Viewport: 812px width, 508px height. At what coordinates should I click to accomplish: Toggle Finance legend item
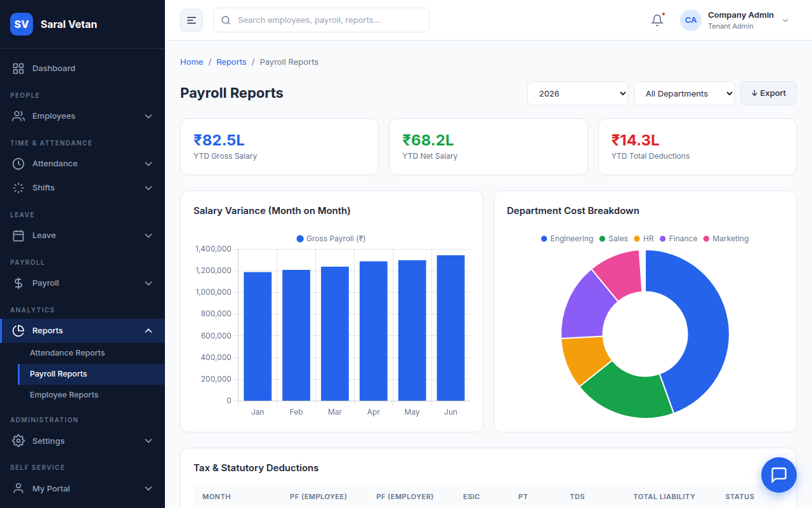678,239
